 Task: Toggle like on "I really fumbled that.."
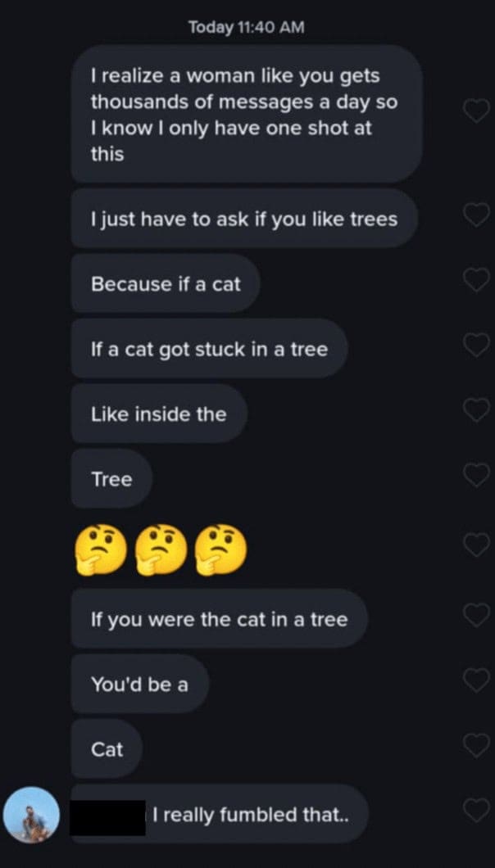(x=476, y=811)
